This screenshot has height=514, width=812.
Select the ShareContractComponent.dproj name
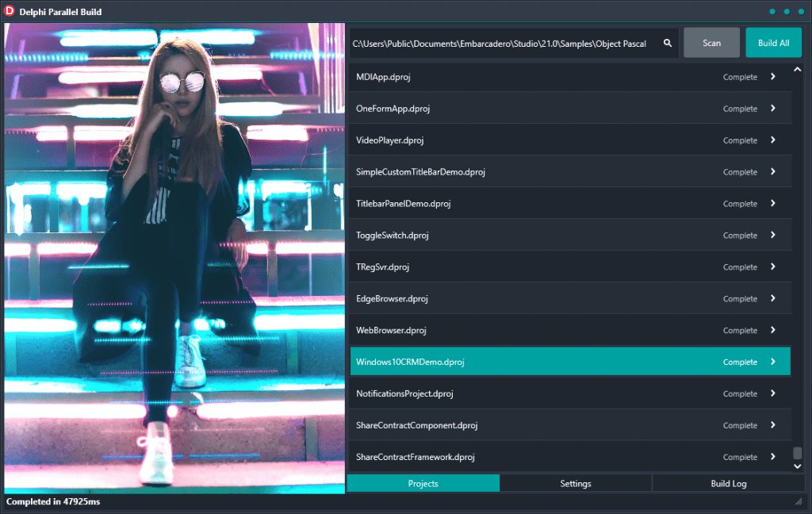click(416, 425)
